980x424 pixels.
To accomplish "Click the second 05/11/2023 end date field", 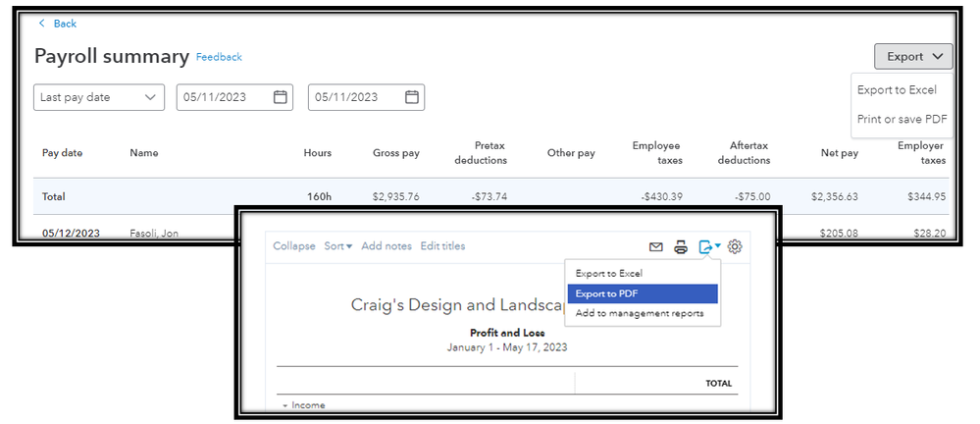I will tap(366, 97).
